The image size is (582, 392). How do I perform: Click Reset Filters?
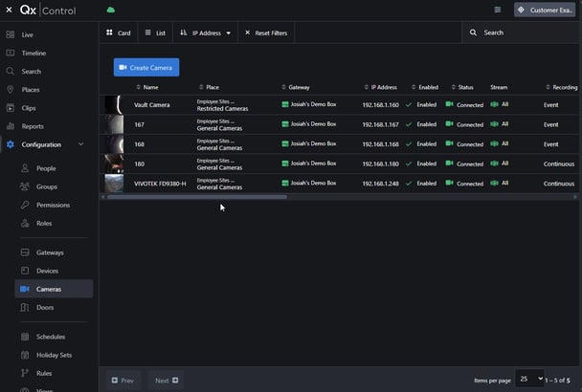click(x=266, y=33)
